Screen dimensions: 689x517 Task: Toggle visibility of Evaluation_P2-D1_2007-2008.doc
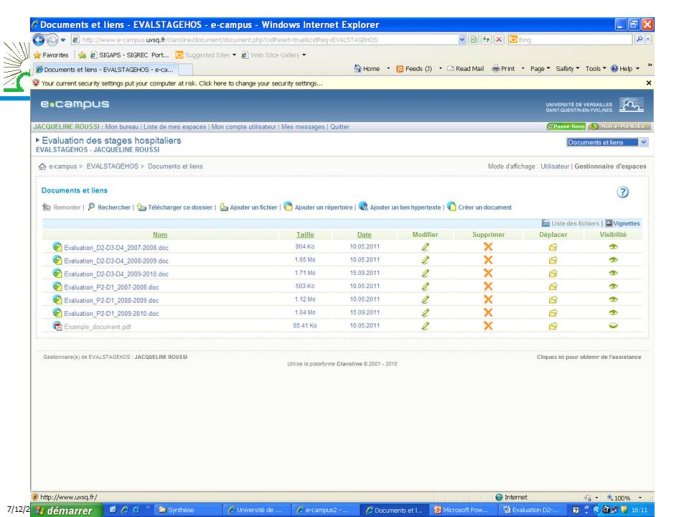613,286
